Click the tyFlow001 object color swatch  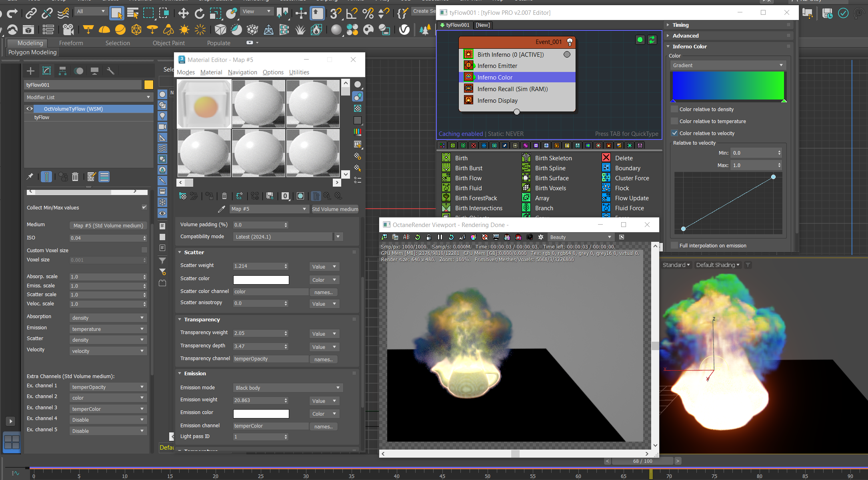coord(148,85)
